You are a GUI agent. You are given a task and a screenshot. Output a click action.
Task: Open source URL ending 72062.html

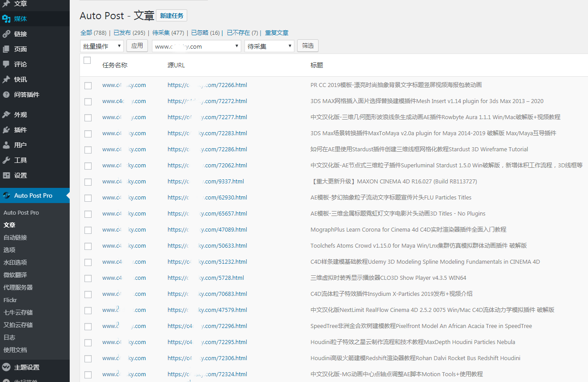207,165
